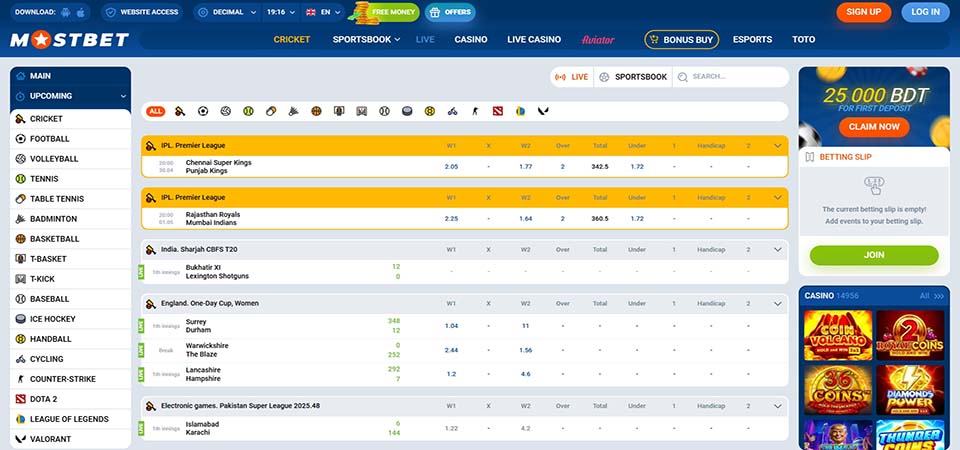The height and width of the screenshot is (450, 960).
Task: Select Ice Hockey in the sidebar list
Action: point(70,319)
